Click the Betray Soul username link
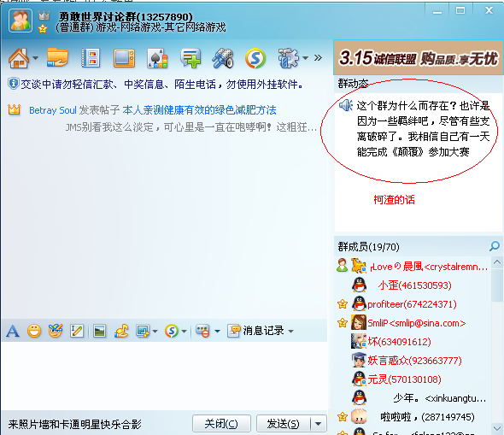Viewport: 504px width, 435px height. click(x=53, y=110)
